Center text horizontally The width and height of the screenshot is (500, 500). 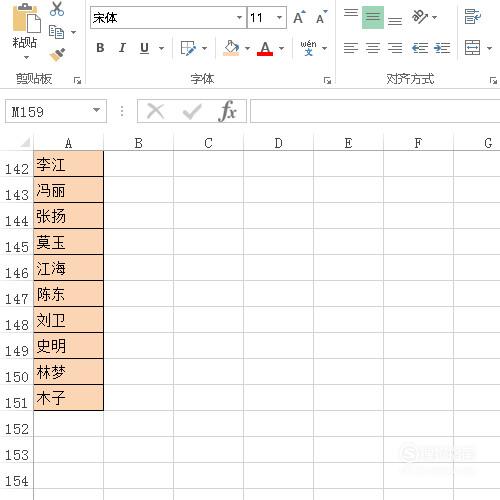tap(373, 48)
